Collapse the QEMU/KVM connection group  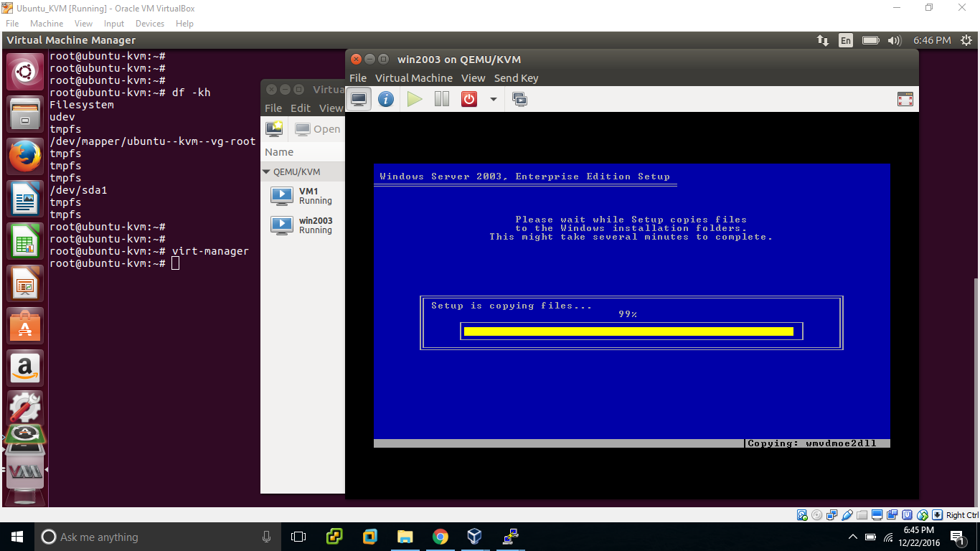(267, 171)
